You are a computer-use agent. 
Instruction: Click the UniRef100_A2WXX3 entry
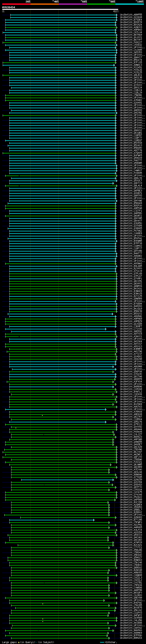[131, 27]
